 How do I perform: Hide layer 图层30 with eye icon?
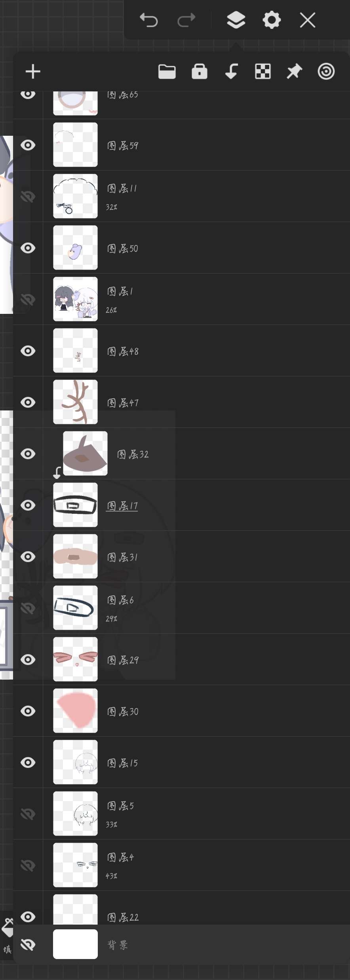click(x=28, y=711)
